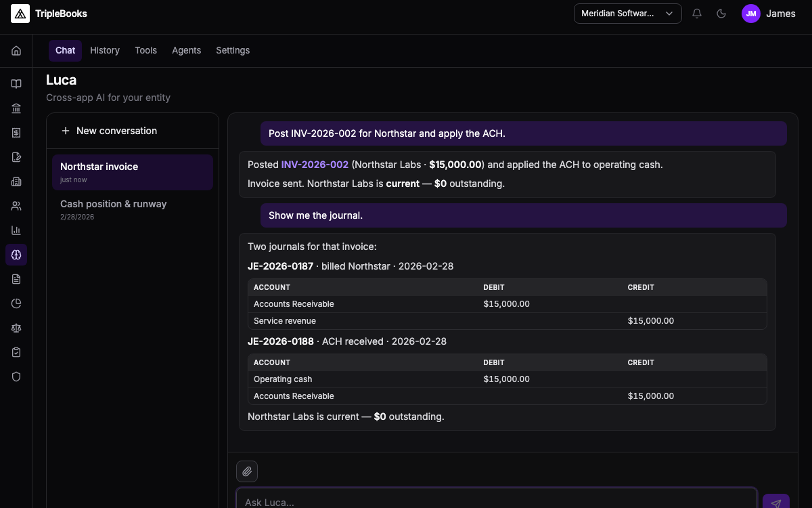Click the 'Post INV-2026-002 for Northstar' message
Screen dimensions: 812x508
tap(524, 133)
